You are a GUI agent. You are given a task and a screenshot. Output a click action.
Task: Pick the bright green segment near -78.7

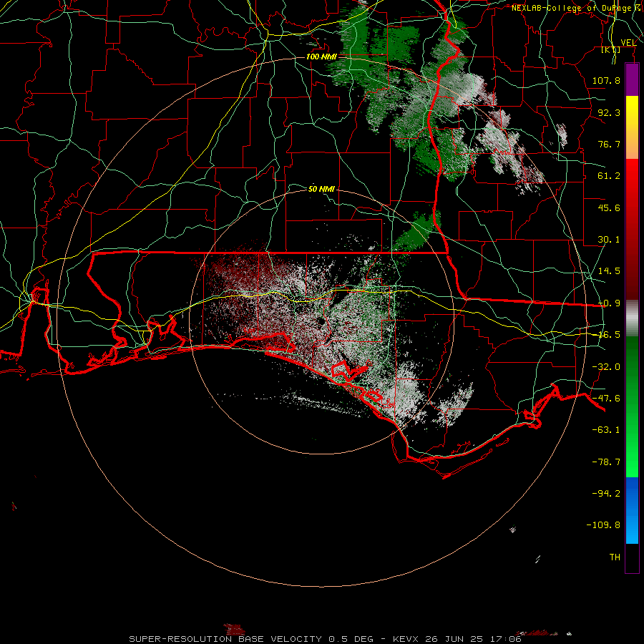click(632, 462)
